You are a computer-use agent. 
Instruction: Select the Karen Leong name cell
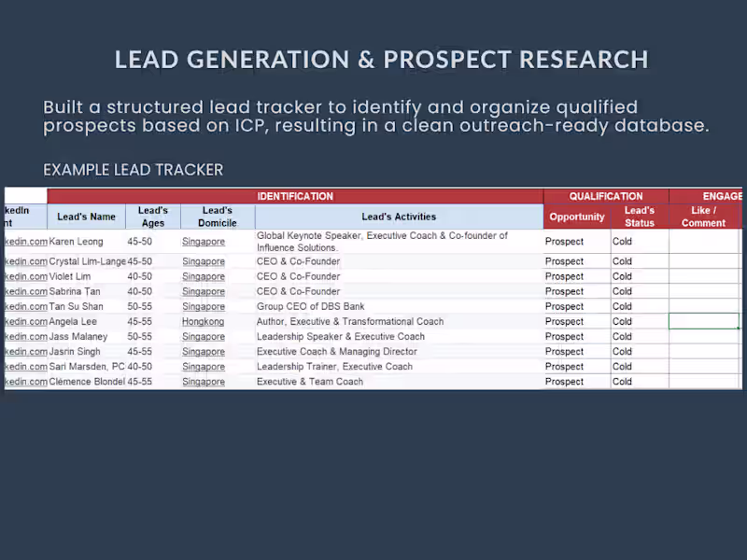pyautogui.click(x=86, y=242)
